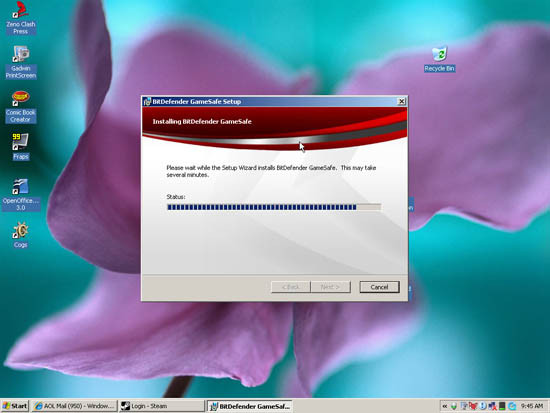
Task: Click the 'Installing BitDefender GameSafe' heading
Action: [x=202, y=121]
